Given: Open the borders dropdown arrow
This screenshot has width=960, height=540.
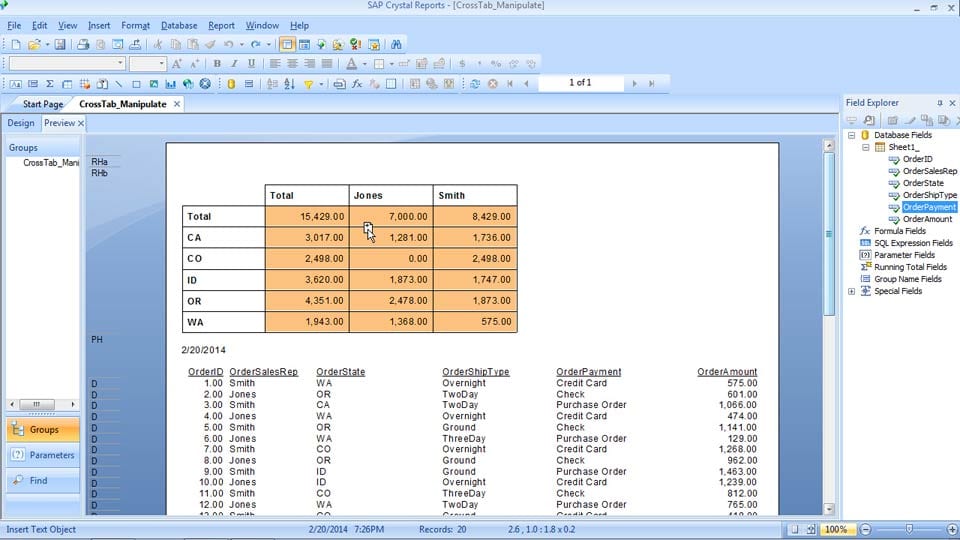Looking at the screenshot, I should point(392,64).
